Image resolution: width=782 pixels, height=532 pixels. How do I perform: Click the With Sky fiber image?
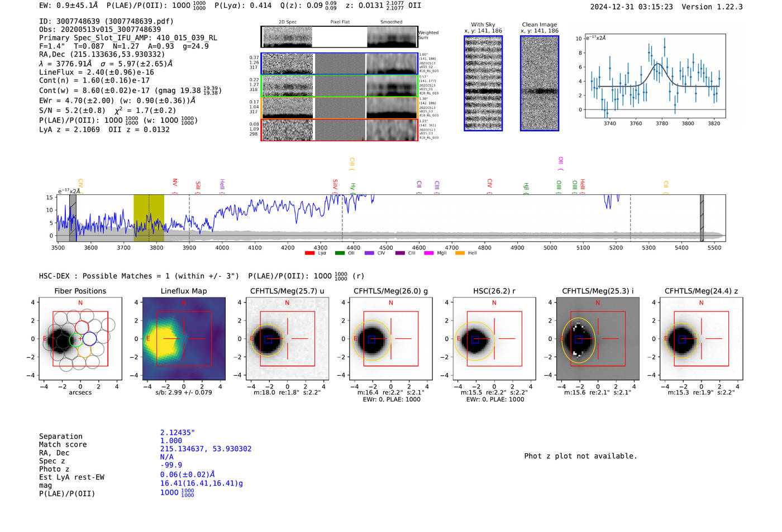pyautogui.click(x=483, y=83)
